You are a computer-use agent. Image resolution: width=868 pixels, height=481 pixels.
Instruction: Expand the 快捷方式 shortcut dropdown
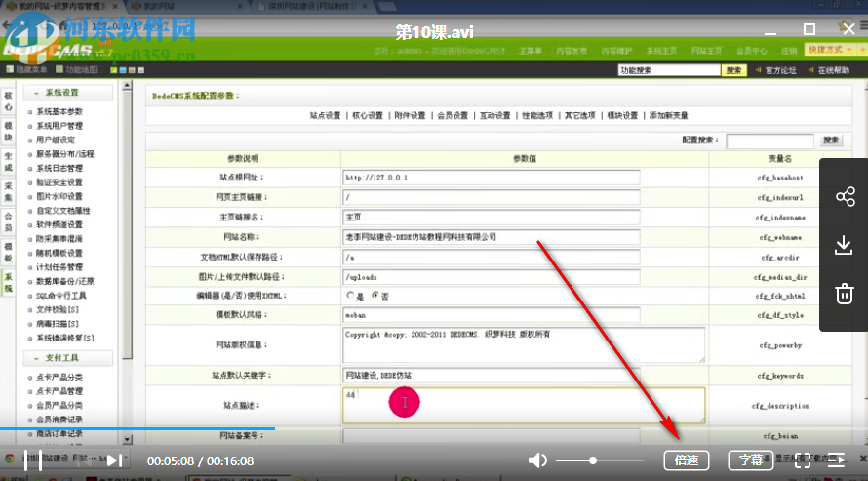(829, 50)
